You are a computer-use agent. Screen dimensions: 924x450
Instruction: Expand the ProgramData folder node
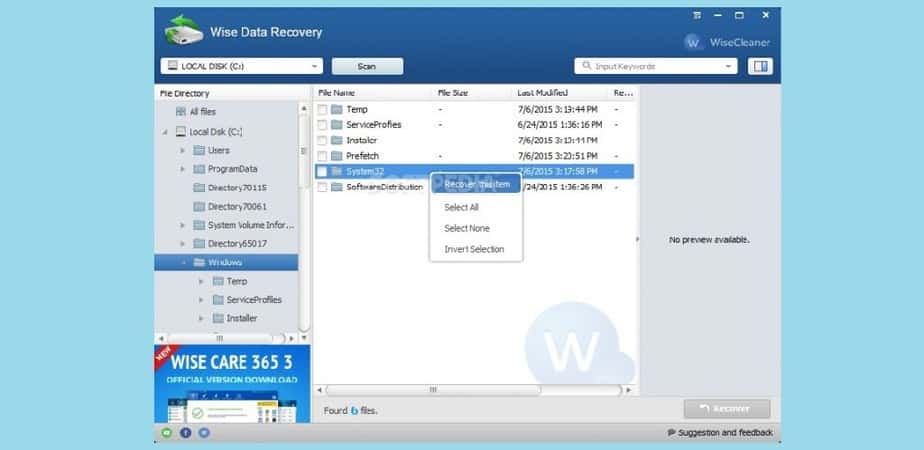183,169
